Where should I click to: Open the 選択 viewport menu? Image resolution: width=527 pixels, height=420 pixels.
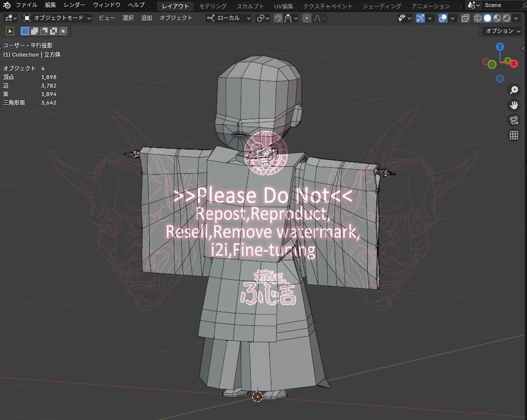click(128, 18)
